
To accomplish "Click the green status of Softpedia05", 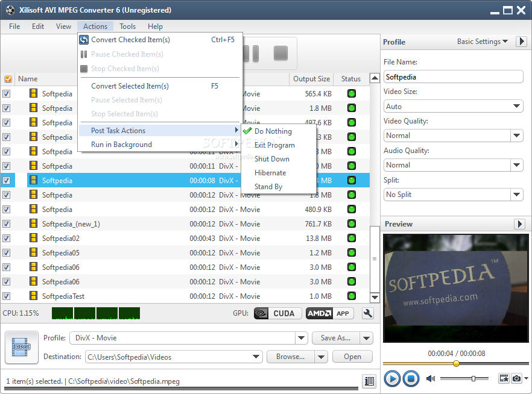I will tap(352, 253).
